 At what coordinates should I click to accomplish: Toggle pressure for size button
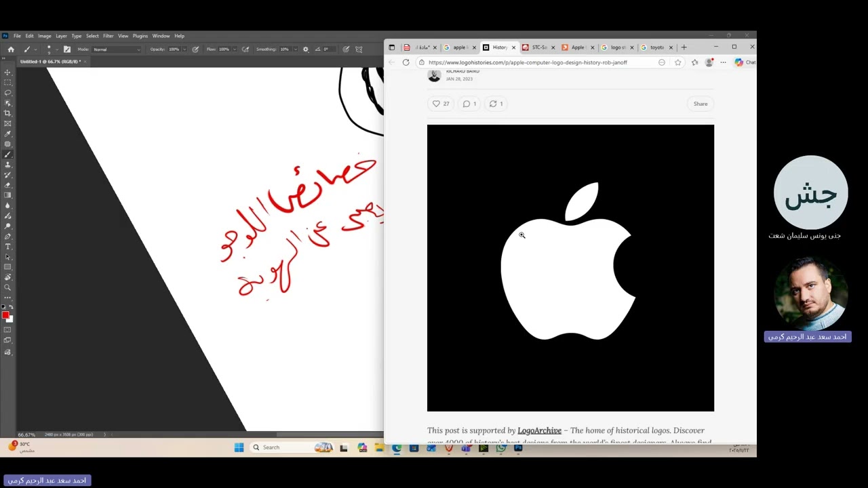(x=346, y=49)
